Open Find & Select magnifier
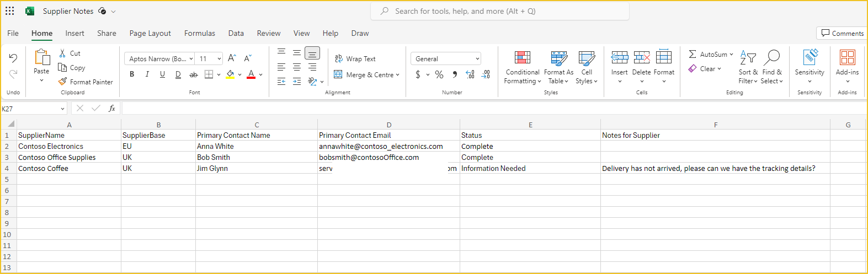The width and height of the screenshot is (868, 274). (x=772, y=67)
